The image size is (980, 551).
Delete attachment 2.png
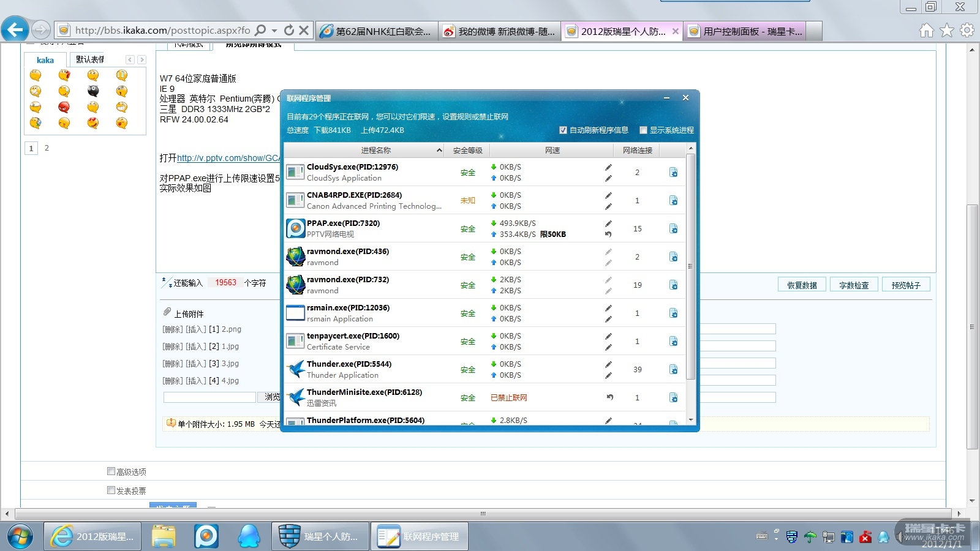click(173, 329)
